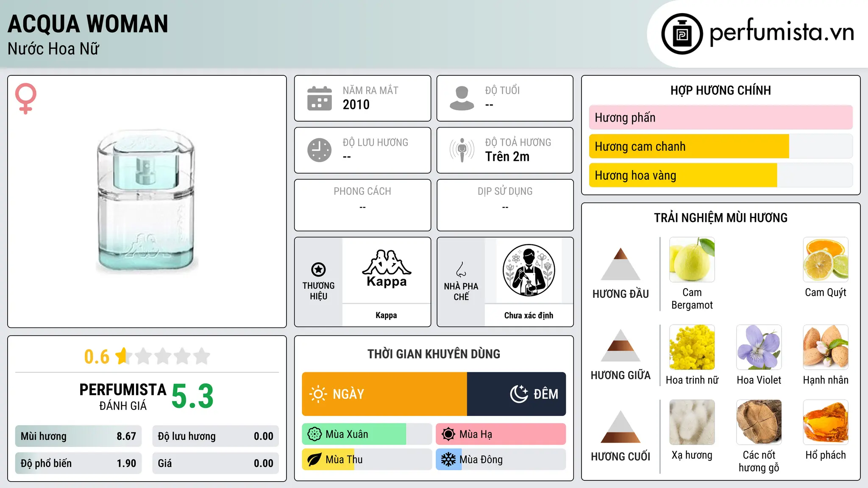
Task: Click the pink female gender symbol
Action: pos(26,98)
